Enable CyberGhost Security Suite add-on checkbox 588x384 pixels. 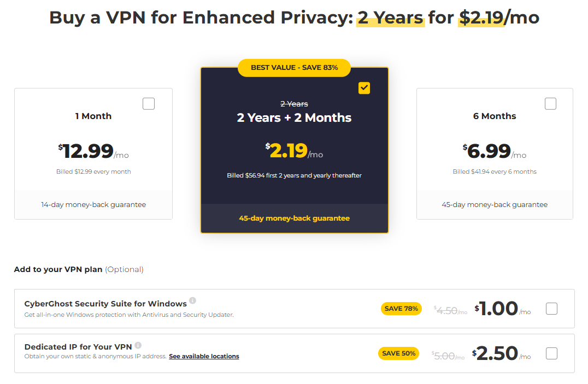click(x=552, y=309)
